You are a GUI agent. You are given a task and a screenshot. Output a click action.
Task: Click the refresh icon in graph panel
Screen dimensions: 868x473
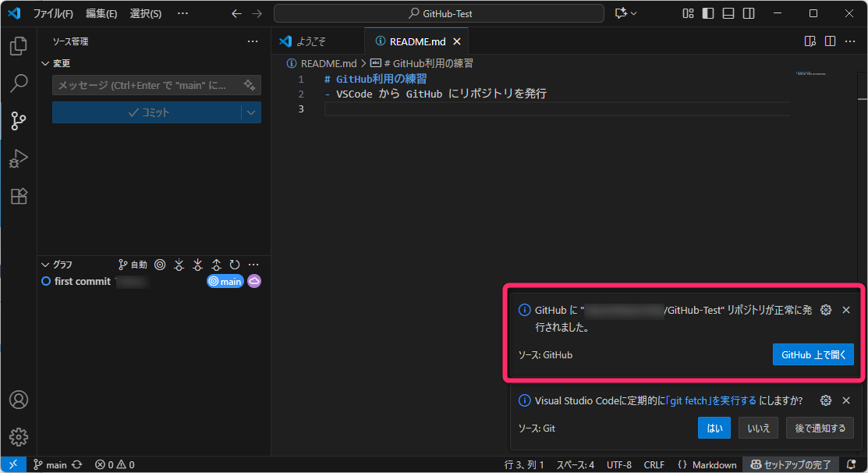(234, 265)
